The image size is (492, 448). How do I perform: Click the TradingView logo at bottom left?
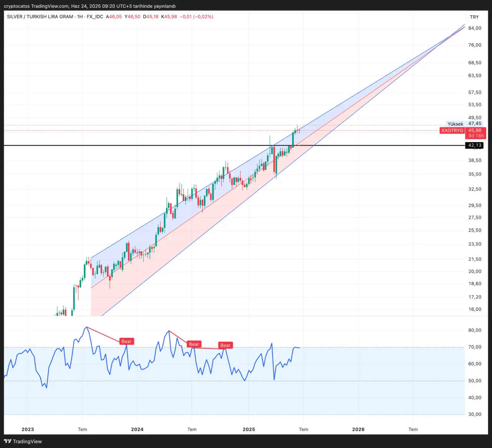coord(23,441)
